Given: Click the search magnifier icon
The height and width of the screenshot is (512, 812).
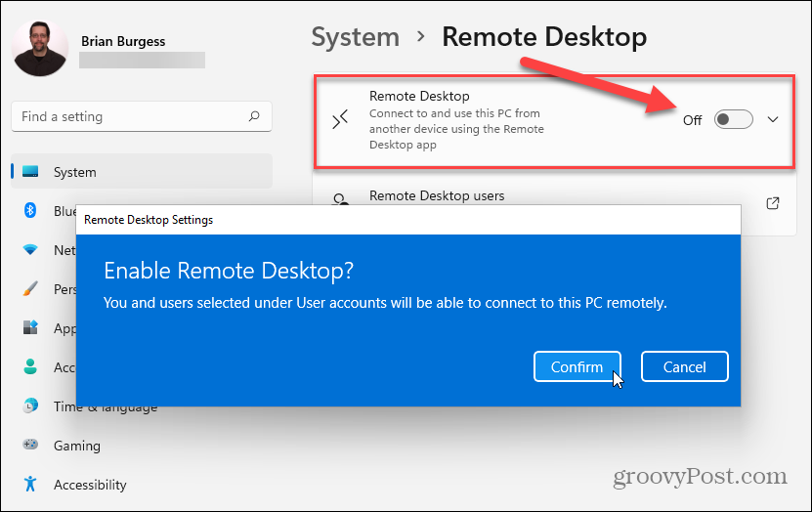Looking at the screenshot, I should tap(254, 117).
